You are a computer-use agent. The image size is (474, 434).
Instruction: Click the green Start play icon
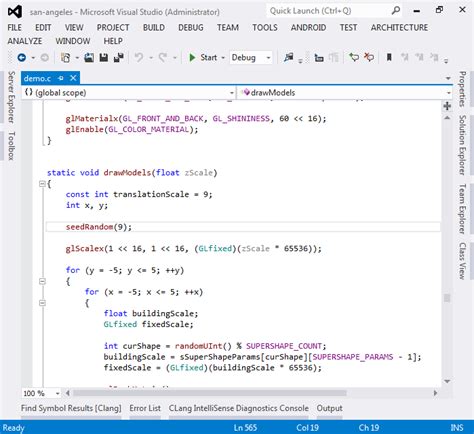click(192, 58)
